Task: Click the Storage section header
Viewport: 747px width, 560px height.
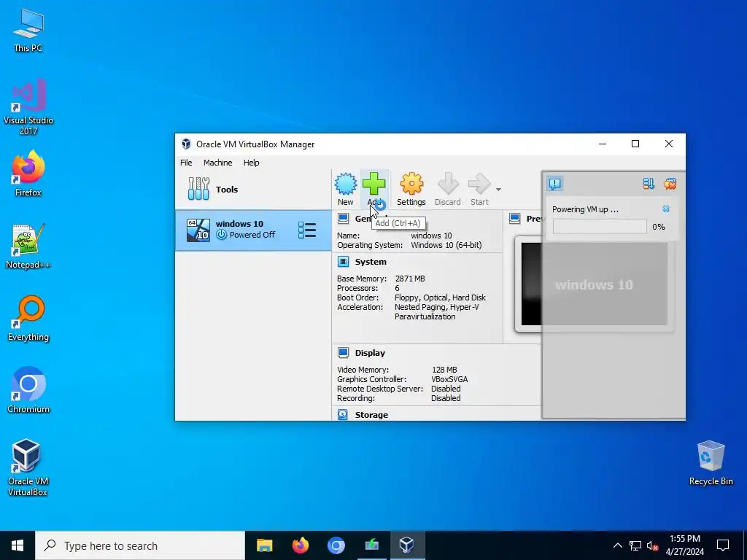Action: click(371, 415)
